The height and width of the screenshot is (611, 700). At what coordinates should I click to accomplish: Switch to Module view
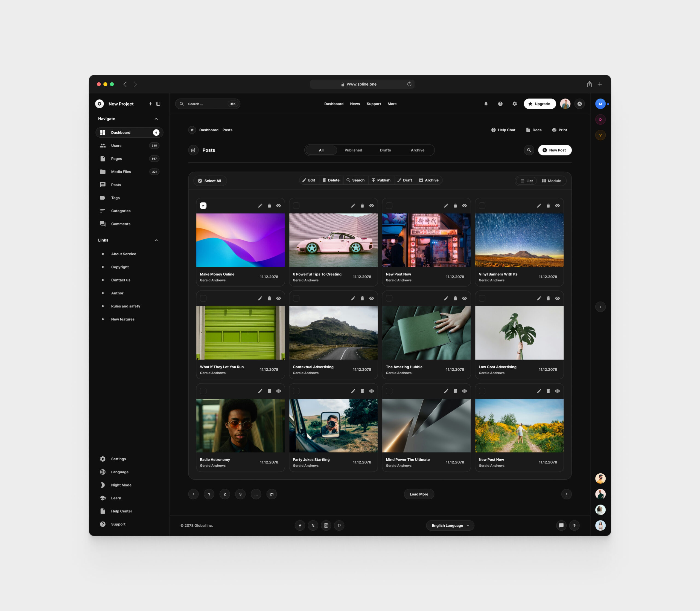click(x=552, y=181)
